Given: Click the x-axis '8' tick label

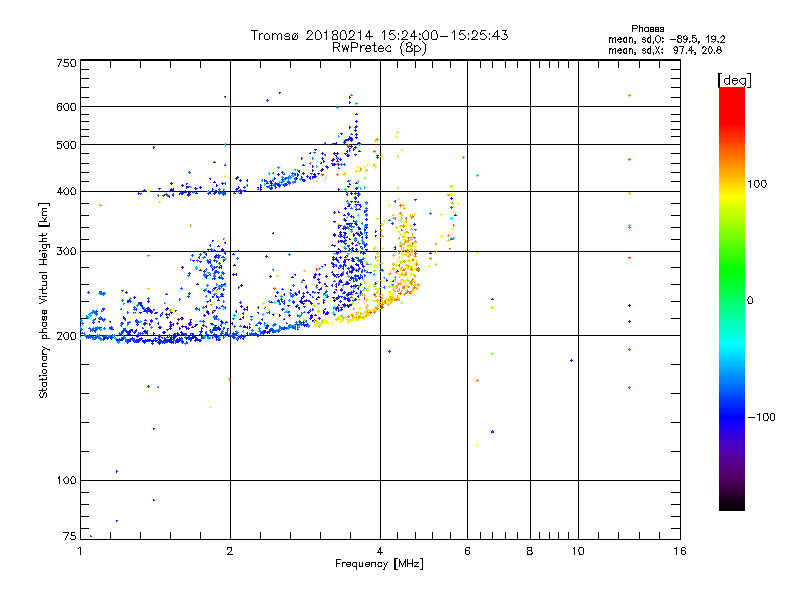Looking at the screenshot, I should click(530, 551).
